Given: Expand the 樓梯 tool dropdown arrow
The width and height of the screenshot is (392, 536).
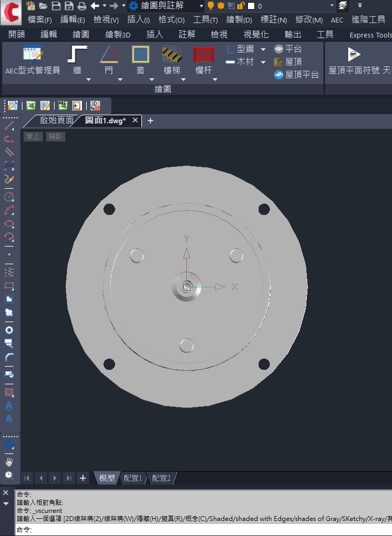Looking at the screenshot, I should point(183,80).
